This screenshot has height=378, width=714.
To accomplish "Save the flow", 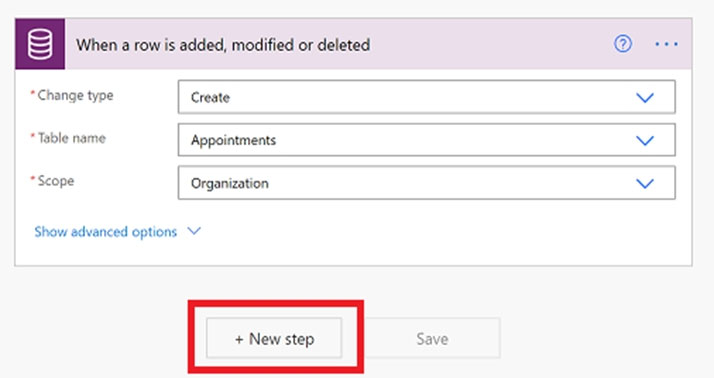I will tap(433, 338).
